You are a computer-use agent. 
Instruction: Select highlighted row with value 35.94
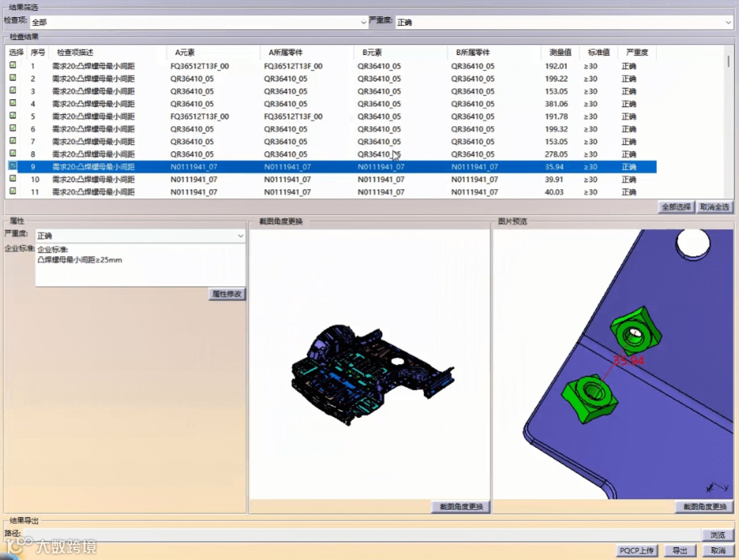[x=332, y=167]
